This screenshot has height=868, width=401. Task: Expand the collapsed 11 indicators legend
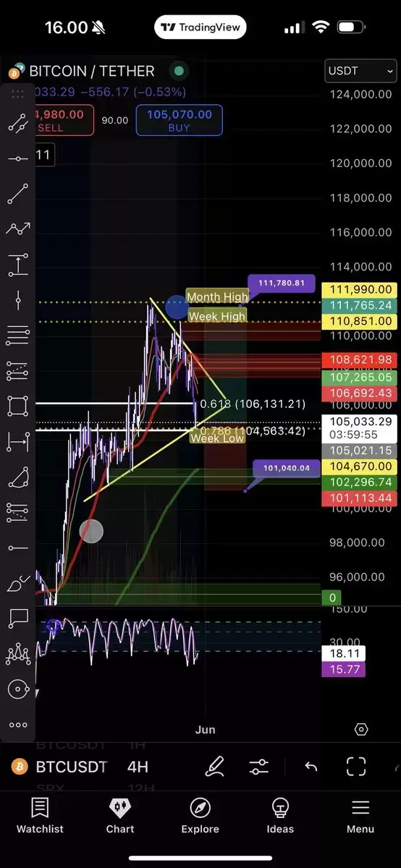[43, 155]
